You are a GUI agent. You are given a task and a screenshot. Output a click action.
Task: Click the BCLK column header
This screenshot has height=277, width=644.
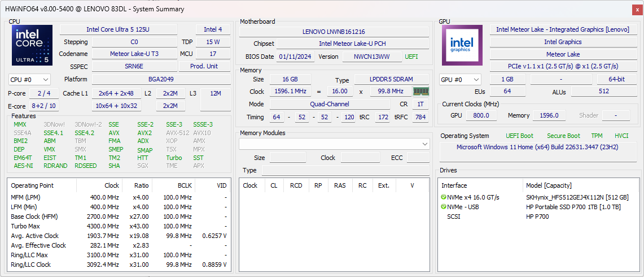click(173, 185)
